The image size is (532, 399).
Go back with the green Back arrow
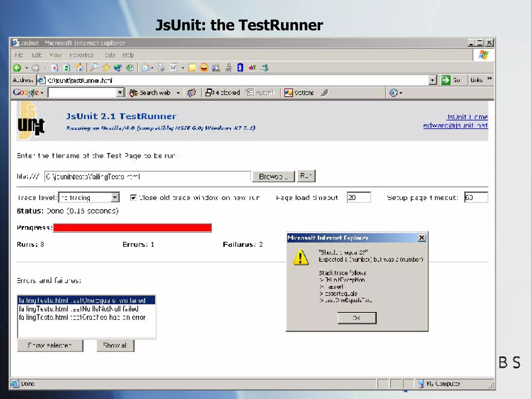pos(17,68)
